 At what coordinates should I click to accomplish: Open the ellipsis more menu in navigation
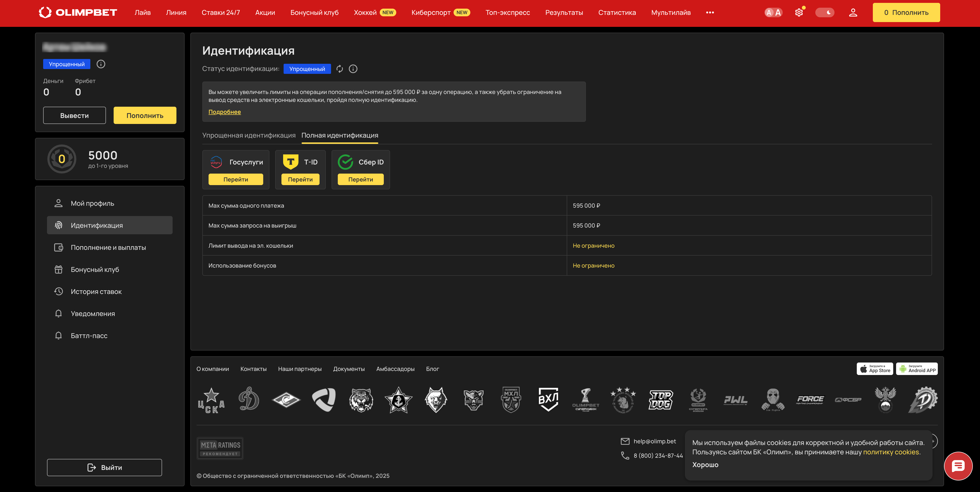pyautogui.click(x=710, y=12)
